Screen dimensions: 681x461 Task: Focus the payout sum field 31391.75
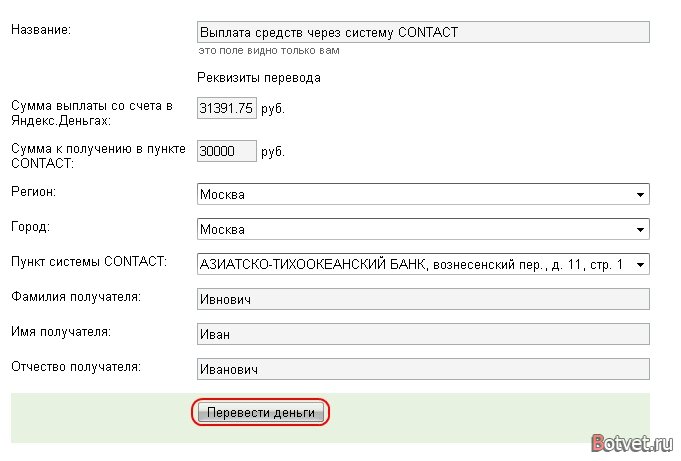[227, 108]
